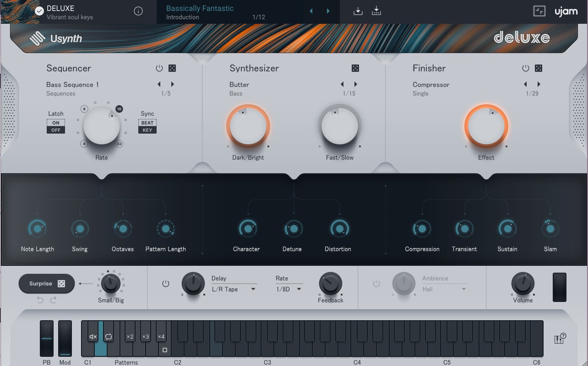Go to next preset with right arrow
This screenshot has height=366, width=588.
(328, 11)
